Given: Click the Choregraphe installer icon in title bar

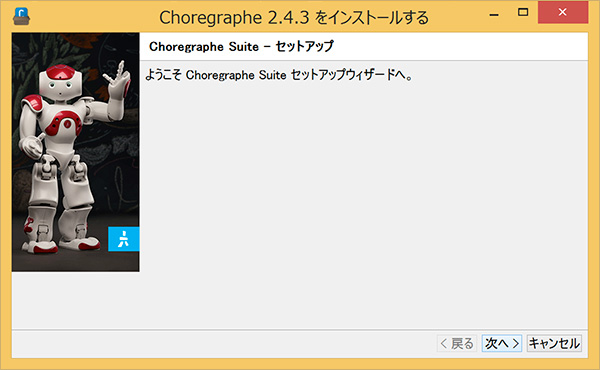Looking at the screenshot, I should pyautogui.click(x=21, y=16).
